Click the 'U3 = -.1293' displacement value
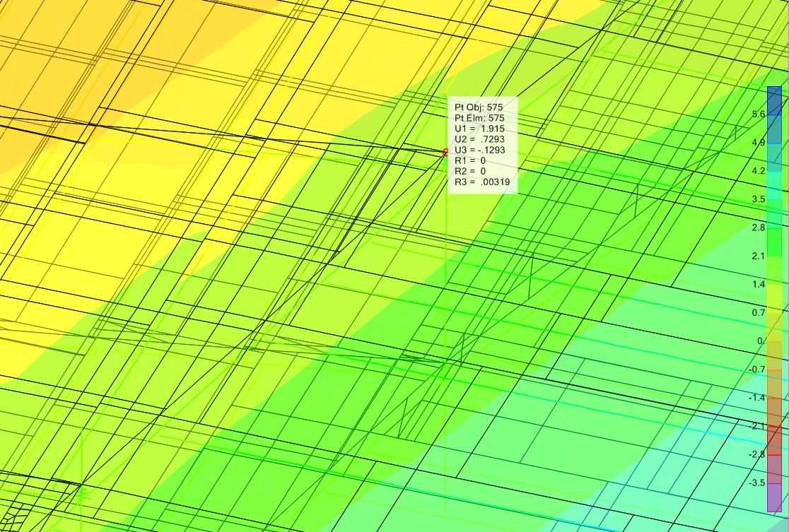The width and height of the screenshot is (789, 532). (x=479, y=150)
